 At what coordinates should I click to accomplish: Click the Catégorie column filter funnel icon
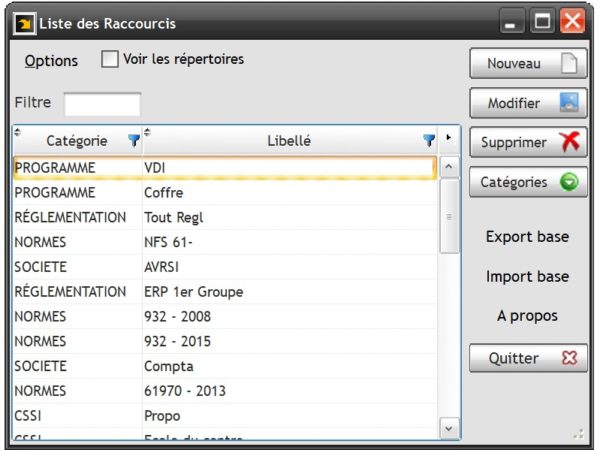click(x=134, y=140)
